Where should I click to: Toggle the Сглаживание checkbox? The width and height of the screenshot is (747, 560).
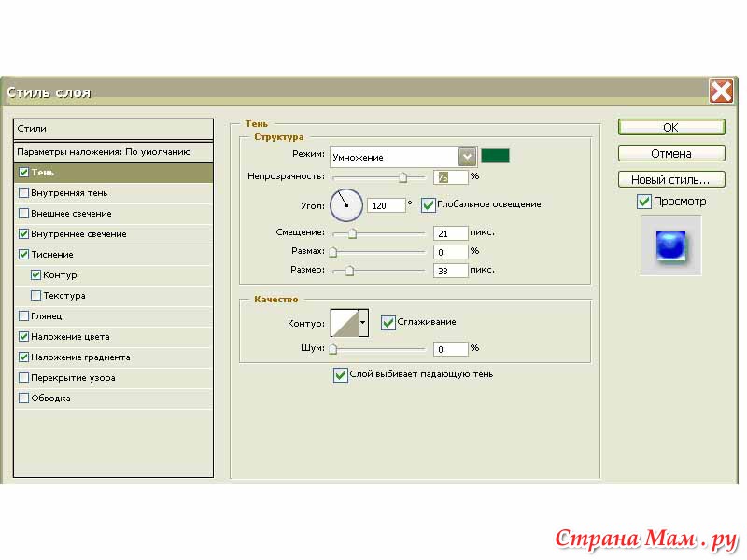coord(388,323)
